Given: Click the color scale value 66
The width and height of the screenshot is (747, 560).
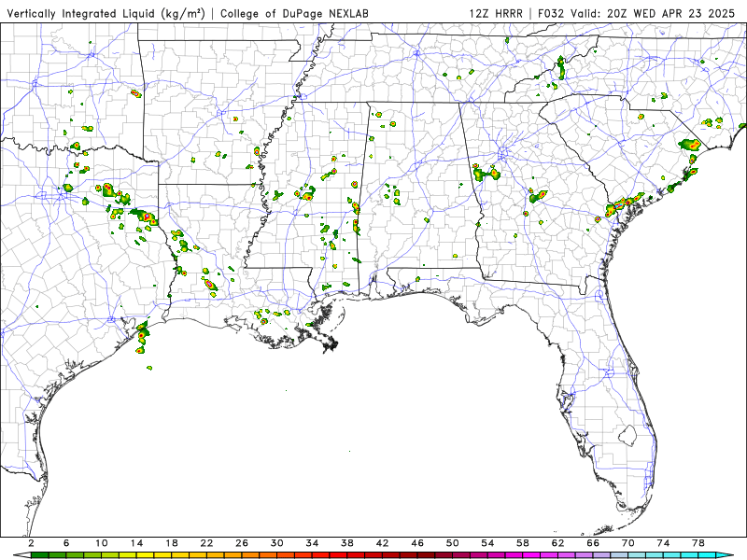Looking at the screenshot, I should tap(593, 543).
